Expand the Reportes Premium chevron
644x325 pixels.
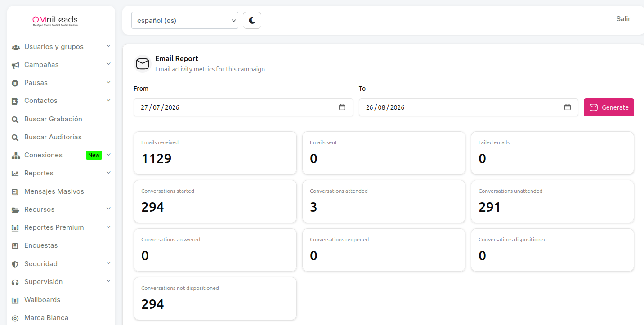pos(108,227)
